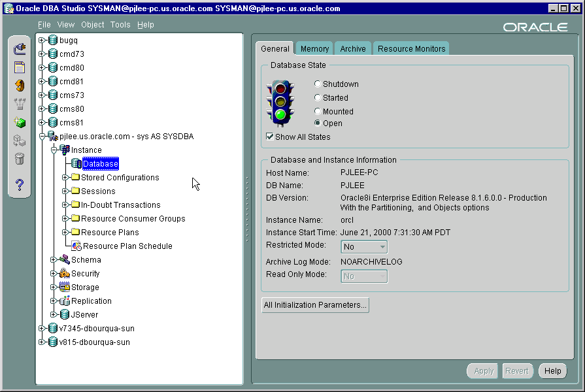The height and width of the screenshot is (392, 585).
Task: Click the Replication node icon
Action: coord(65,301)
